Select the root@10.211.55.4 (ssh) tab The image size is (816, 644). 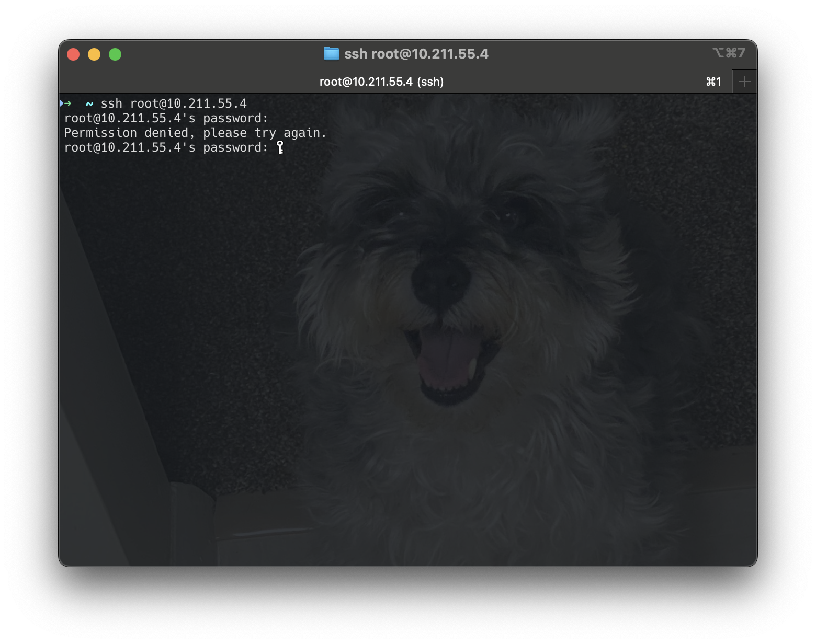381,82
